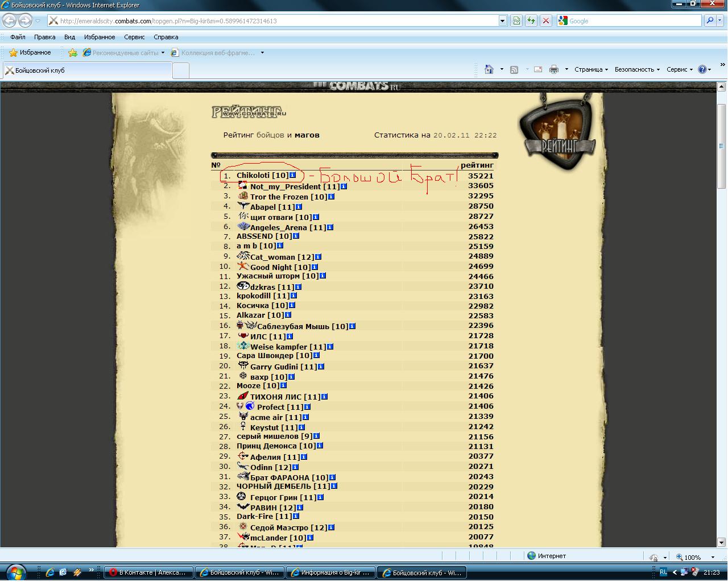The height and width of the screenshot is (582, 728).
Task: Click the Google search magnifier button
Action: pos(709,21)
